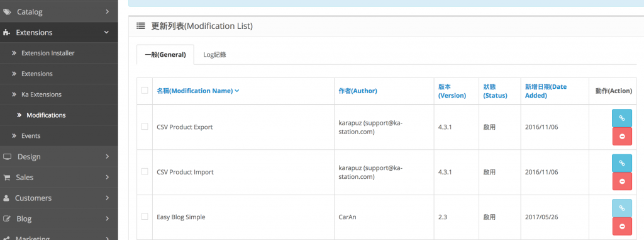This screenshot has height=240, width=644.
Task: Sort by 作者(Author) column
Action: coord(358,91)
